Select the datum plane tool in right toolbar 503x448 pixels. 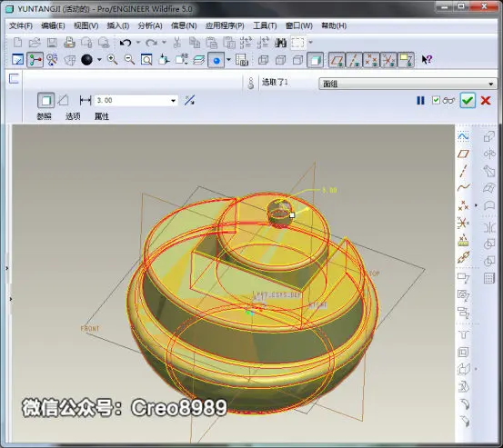click(x=463, y=154)
